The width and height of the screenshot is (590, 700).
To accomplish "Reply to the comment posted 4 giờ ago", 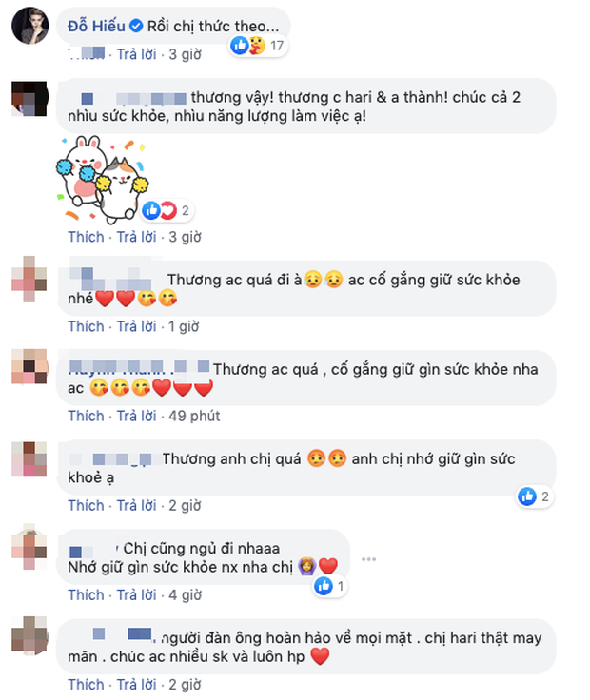I will (136, 595).
